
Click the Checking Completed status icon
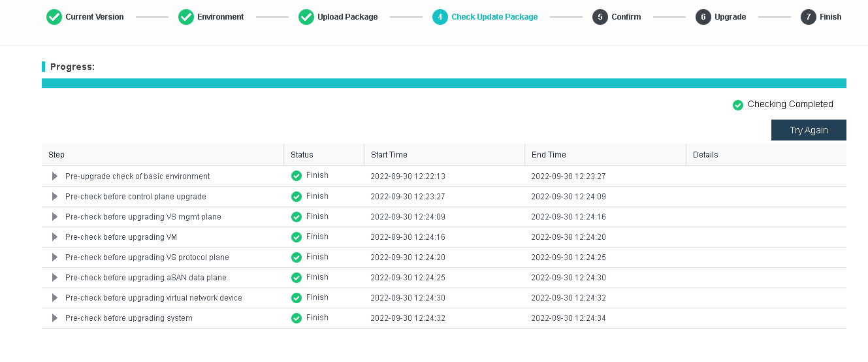pyautogui.click(x=738, y=105)
